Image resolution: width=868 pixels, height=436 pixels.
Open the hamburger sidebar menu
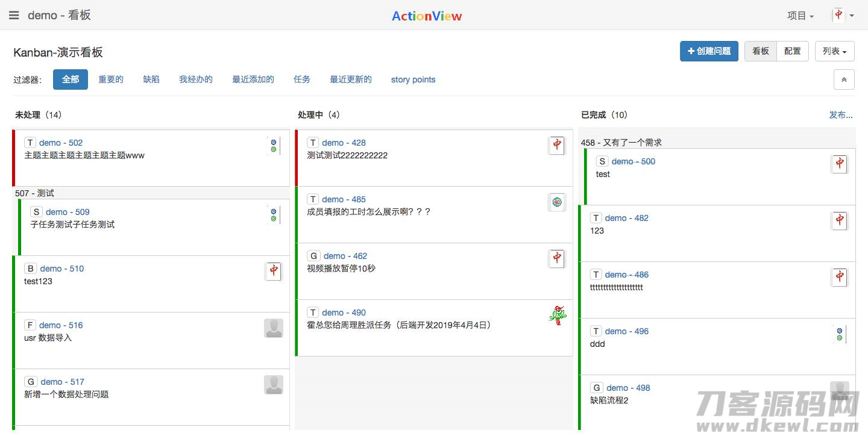(x=14, y=15)
